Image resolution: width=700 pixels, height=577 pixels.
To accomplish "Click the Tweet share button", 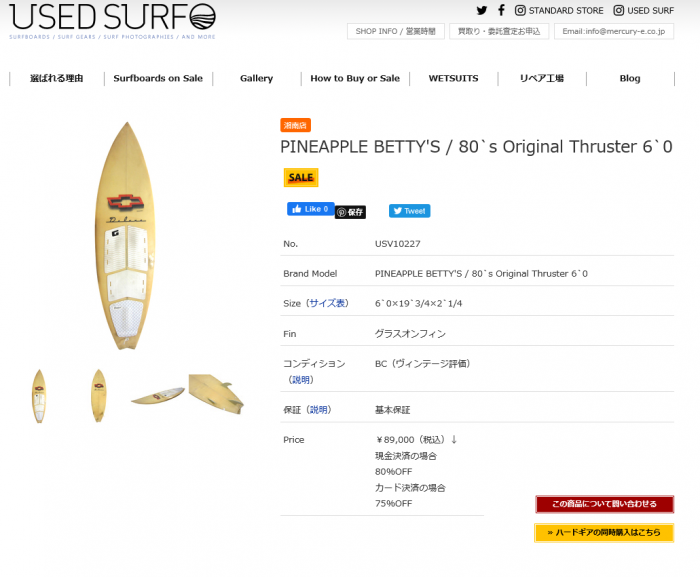I will pos(409,211).
